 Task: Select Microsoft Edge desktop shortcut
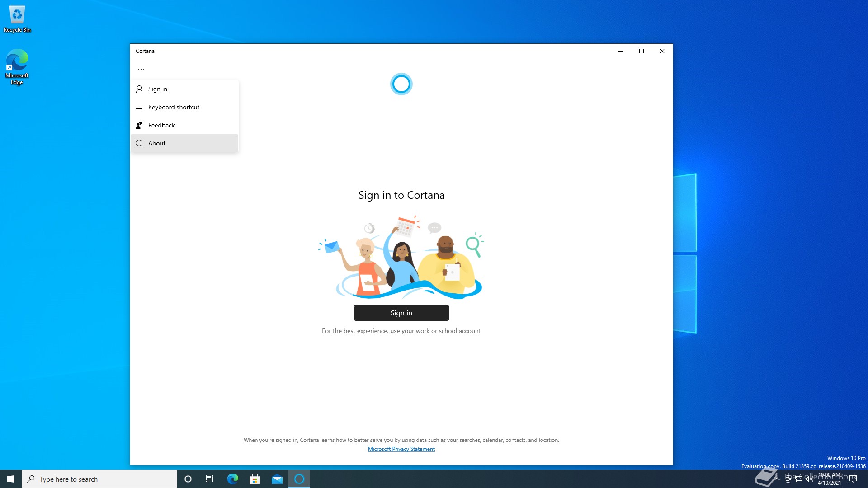pos(17,67)
